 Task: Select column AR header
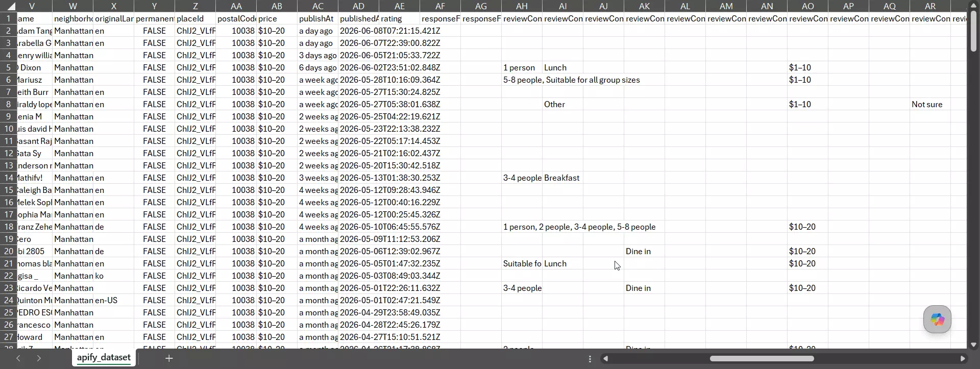point(930,6)
